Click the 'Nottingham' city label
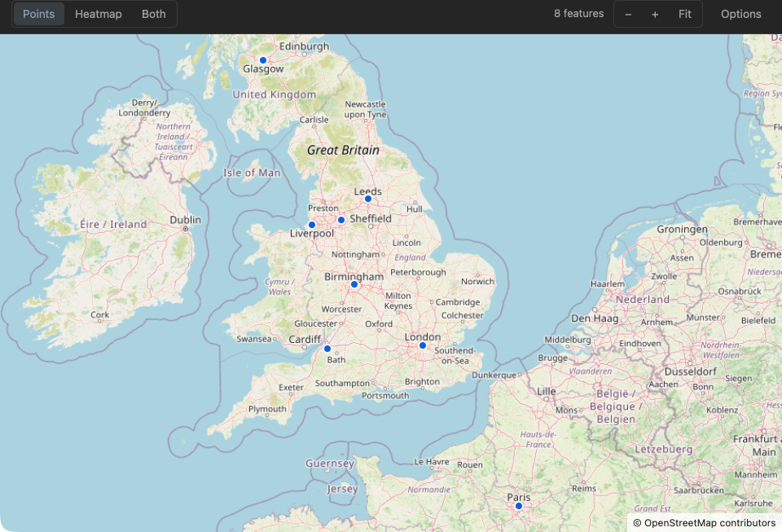The height and width of the screenshot is (532, 782). tap(356, 254)
